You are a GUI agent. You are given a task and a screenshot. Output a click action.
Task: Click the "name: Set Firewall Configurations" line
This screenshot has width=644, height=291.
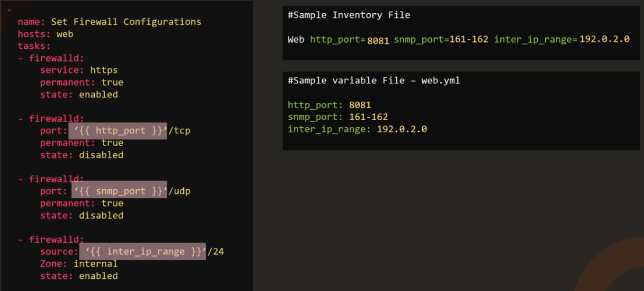pos(110,22)
